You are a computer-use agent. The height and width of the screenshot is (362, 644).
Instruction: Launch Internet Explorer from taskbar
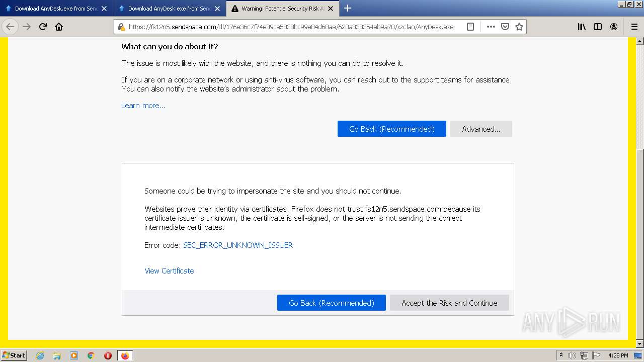40,355
